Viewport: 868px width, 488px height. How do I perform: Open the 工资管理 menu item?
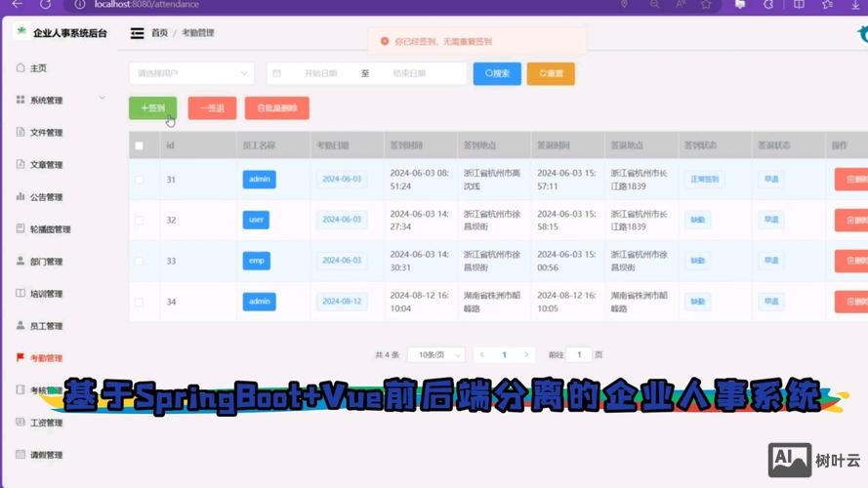(x=47, y=423)
